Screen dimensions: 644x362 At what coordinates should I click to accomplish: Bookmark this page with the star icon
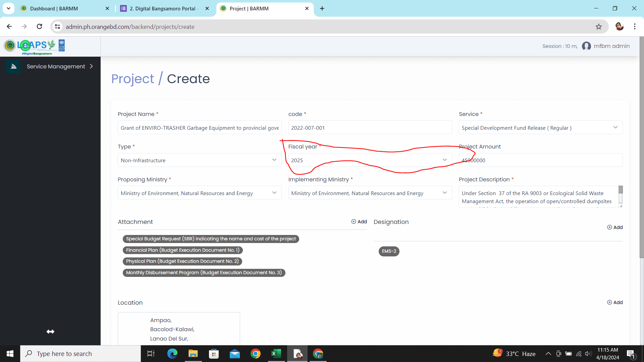point(599,27)
